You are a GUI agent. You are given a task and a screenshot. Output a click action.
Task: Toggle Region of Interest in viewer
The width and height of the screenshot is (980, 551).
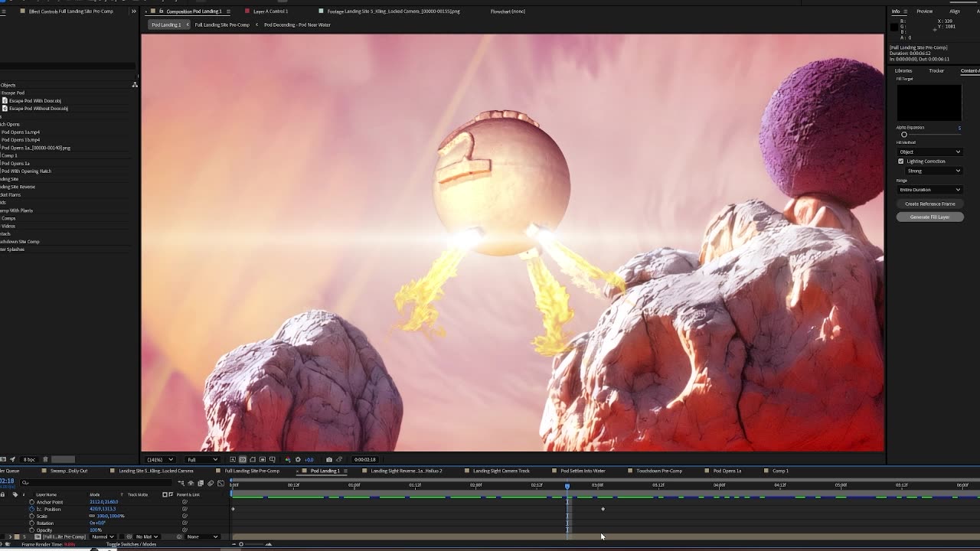263,459
